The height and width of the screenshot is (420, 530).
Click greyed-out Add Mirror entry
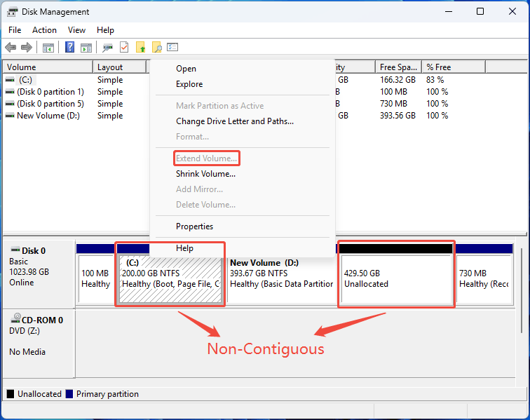coord(199,189)
